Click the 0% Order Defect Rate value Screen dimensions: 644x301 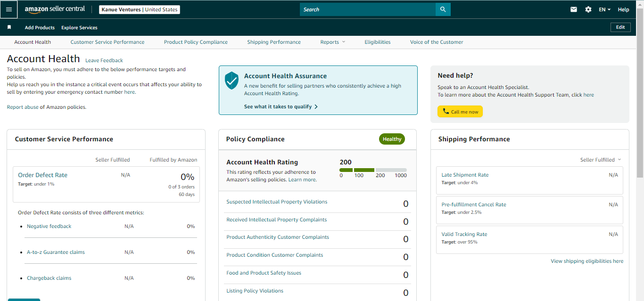point(188,177)
